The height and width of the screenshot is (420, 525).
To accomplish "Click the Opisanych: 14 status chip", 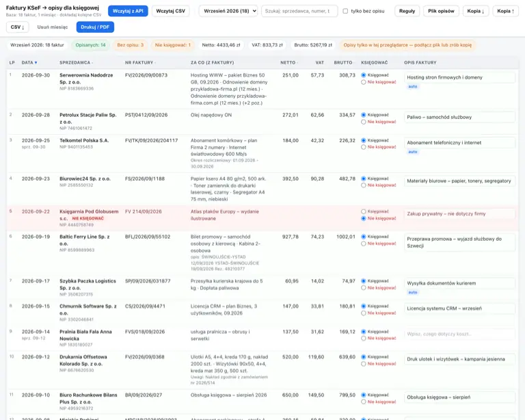I will 90,45.
